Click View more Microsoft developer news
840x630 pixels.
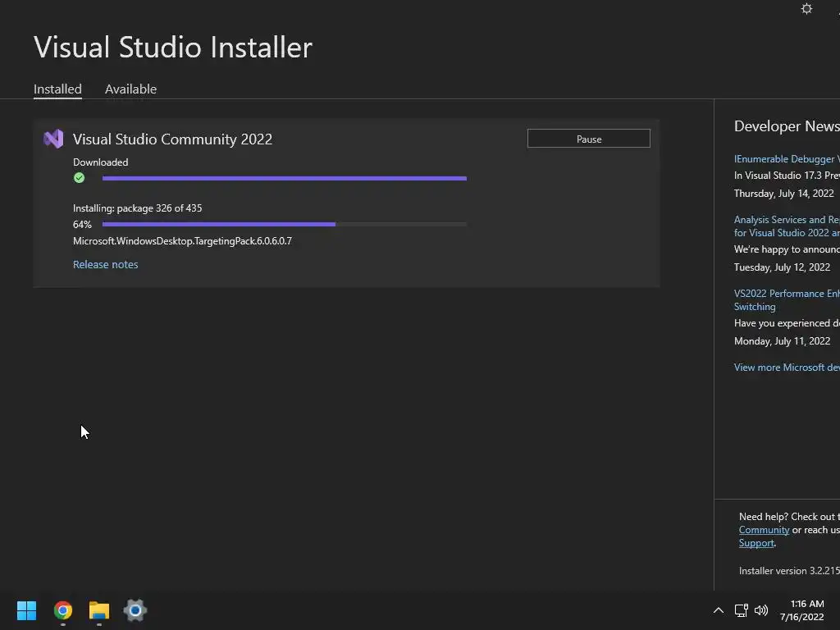(x=786, y=367)
